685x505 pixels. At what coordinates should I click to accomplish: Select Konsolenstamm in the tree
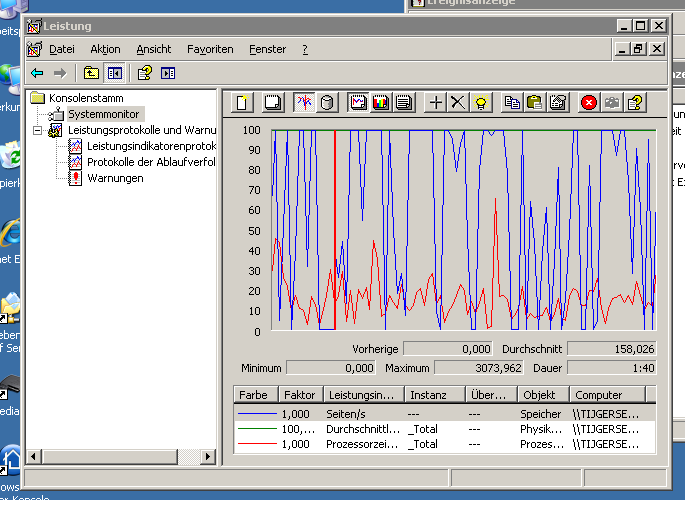[x=86, y=98]
